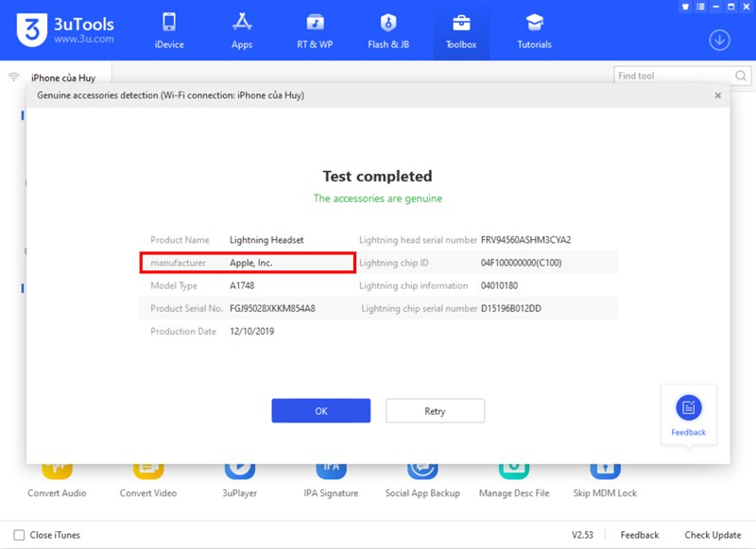Click the Wi-Fi connection icon beside device name
Screen dimensions: 756x549
(x=14, y=77)
